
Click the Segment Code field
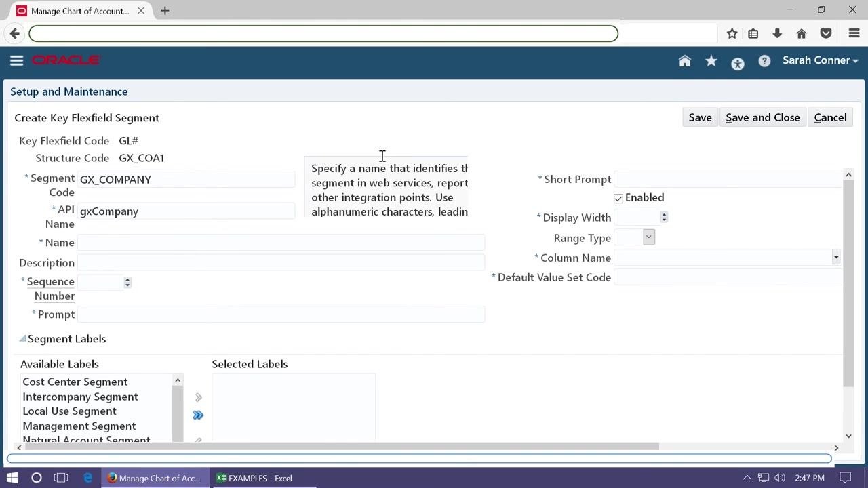pyautogui.click(x=186, y=180)
